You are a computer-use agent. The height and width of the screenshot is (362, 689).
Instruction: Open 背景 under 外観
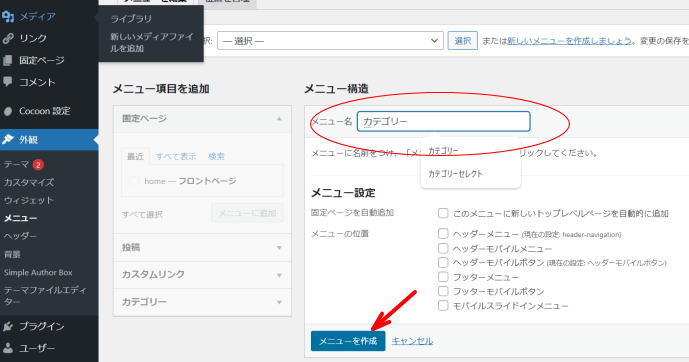pos(12,254)
